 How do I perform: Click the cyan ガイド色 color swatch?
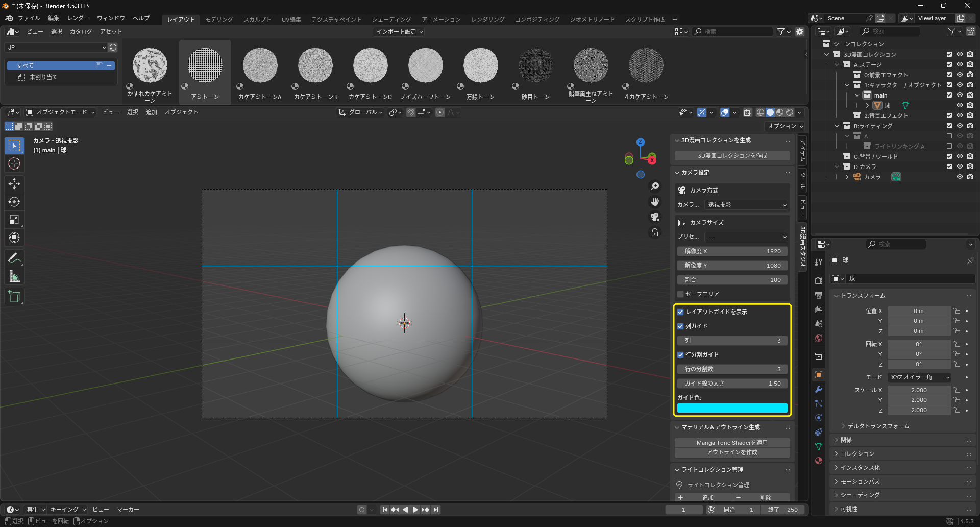732,408
